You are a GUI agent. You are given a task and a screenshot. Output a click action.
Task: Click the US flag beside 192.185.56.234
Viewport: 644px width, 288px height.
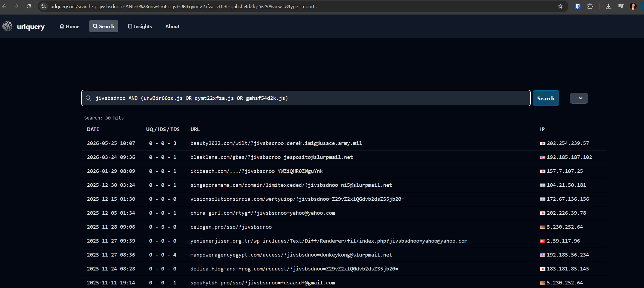click(542, 255)
